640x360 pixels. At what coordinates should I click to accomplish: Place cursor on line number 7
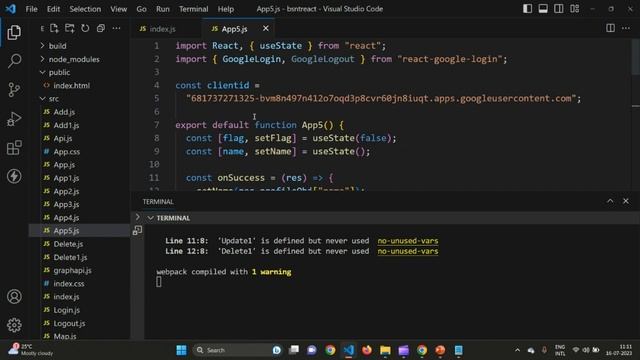point(156,125)
